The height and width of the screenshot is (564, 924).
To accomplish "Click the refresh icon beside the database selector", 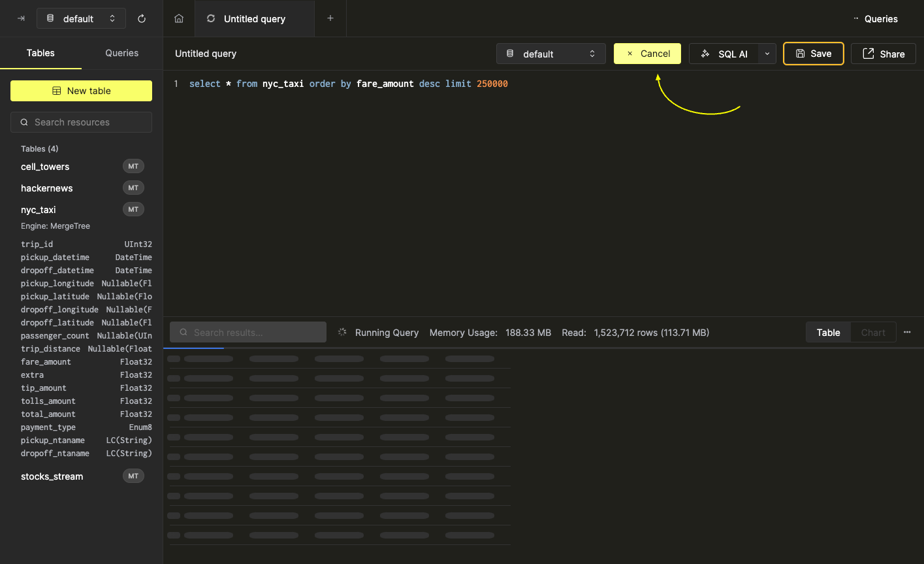I will pos(142,19).
